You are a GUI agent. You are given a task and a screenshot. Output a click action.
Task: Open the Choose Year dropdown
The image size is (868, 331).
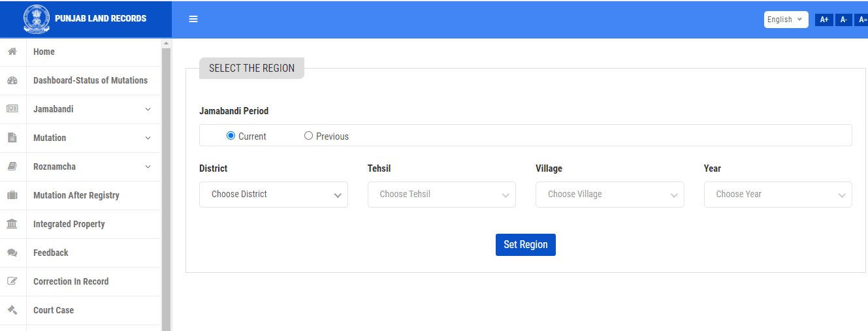coord(778,195)
